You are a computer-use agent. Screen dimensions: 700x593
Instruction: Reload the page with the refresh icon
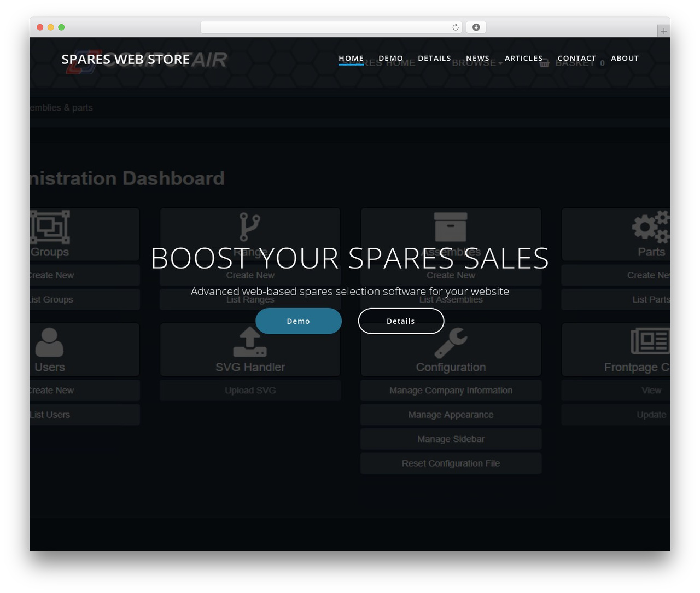[455, 27]
